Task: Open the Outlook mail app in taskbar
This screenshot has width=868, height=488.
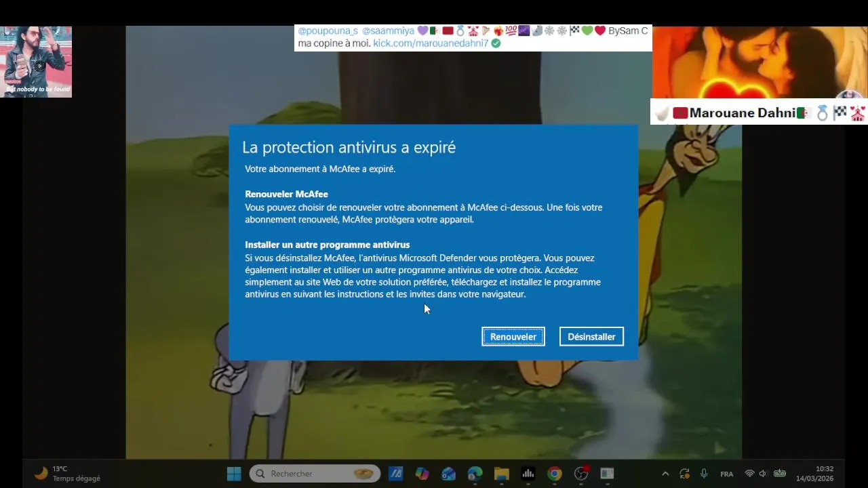Action: point(448,474)
